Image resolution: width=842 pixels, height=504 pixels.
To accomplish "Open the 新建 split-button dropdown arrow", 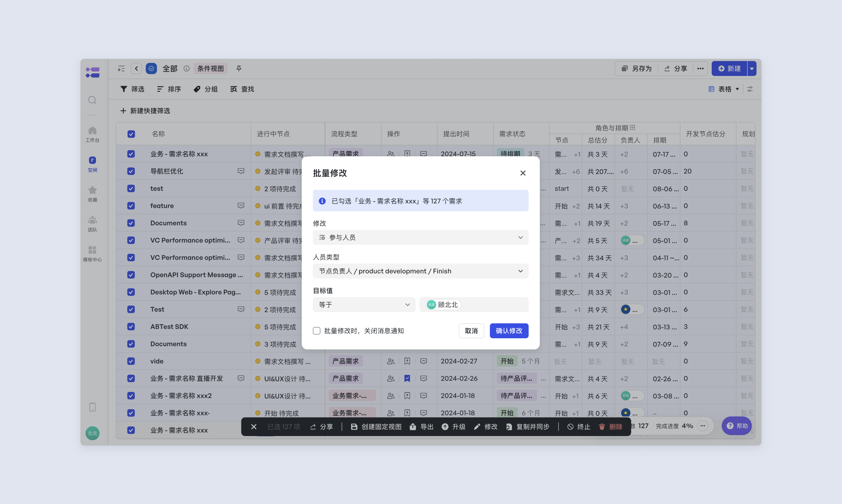I will click(752, 69).
